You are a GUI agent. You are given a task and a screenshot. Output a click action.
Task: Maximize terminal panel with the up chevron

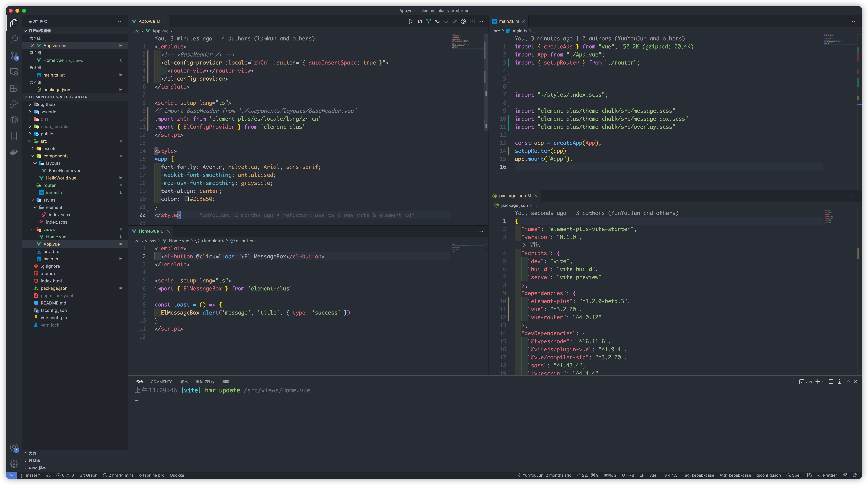[x=848, y=382]
